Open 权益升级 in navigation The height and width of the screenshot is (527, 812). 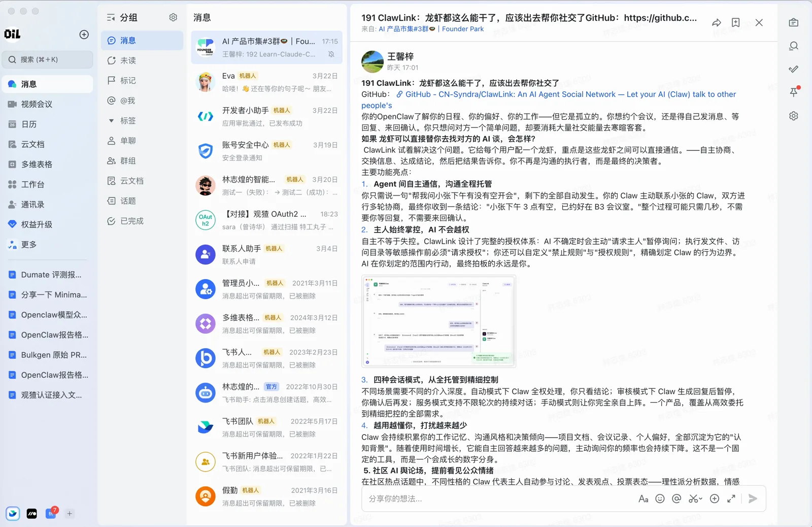[48, 224]
